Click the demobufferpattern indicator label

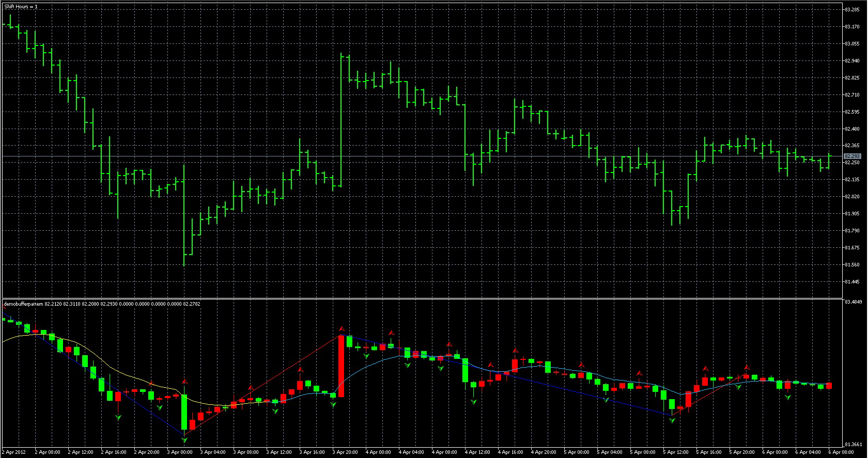(x=24, y=304)
